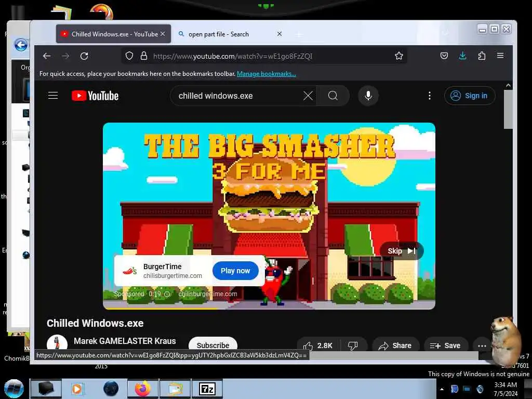The width and height of the screenshot is (532, 399).
Task: Share the Chilled Windows.exe video
Action: pos(395,345)
